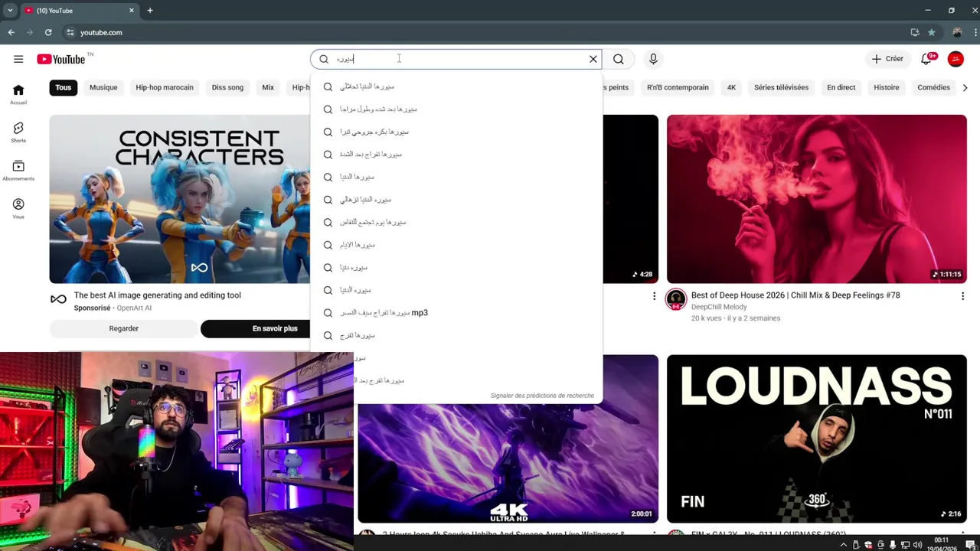Go to Accueil in the sidebar
This screenshot has width=980, height=551.
tap(18, 94)
